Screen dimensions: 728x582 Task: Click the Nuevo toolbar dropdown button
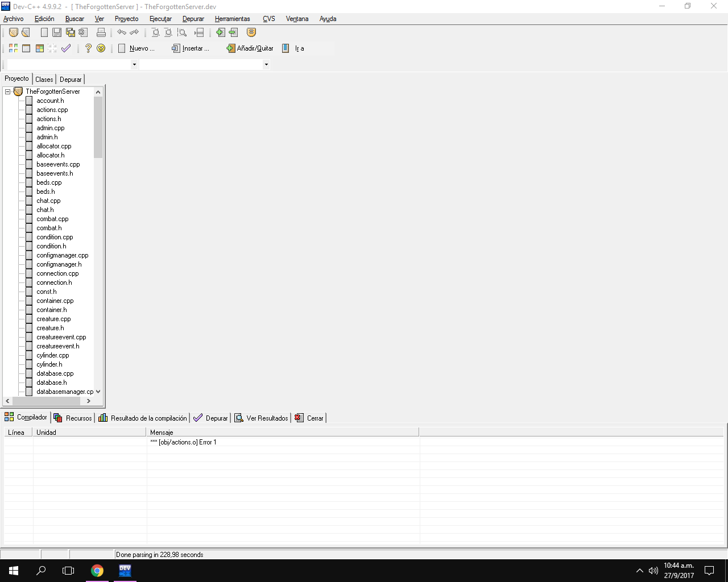[x=136, y=48]
